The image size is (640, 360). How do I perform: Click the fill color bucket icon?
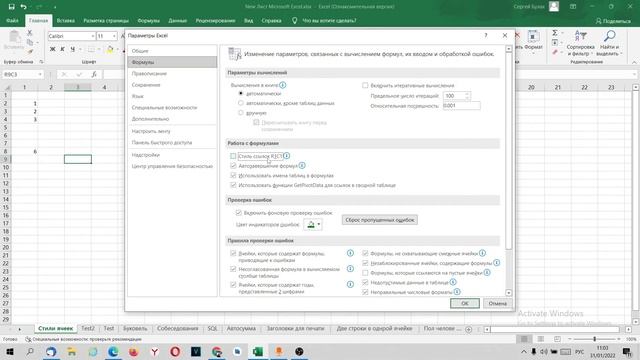(x=110, y=49)
